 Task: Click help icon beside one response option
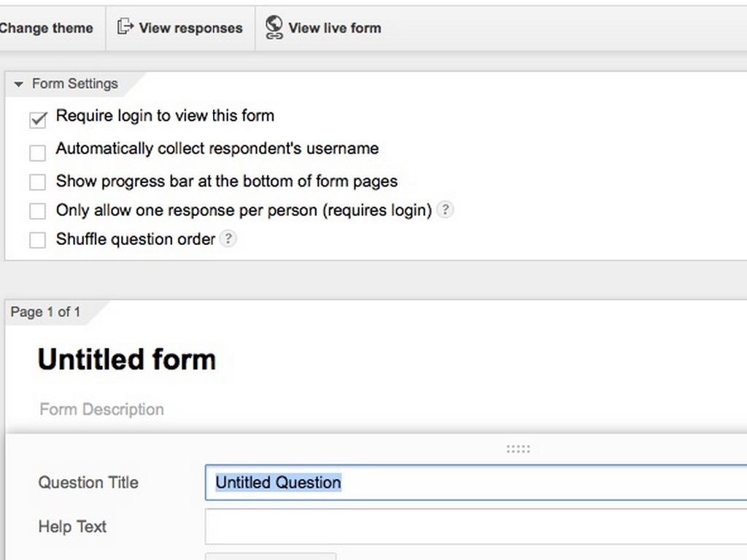(445, 210)
